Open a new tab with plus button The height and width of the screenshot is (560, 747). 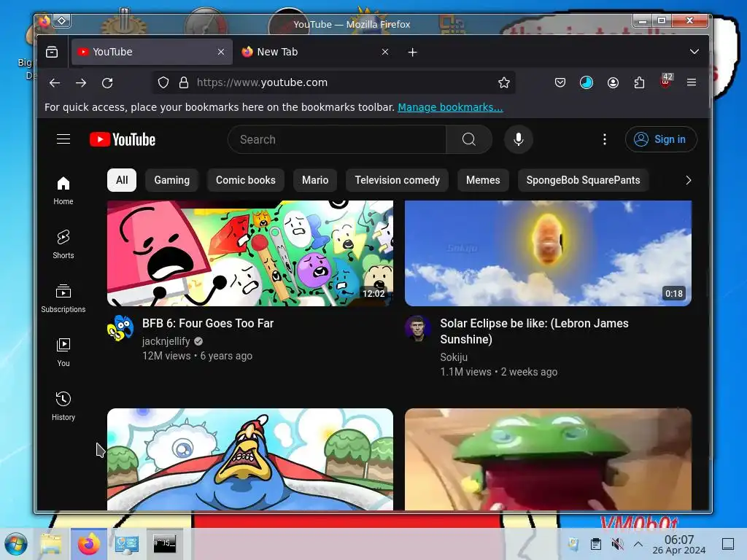tap(413, 52)
